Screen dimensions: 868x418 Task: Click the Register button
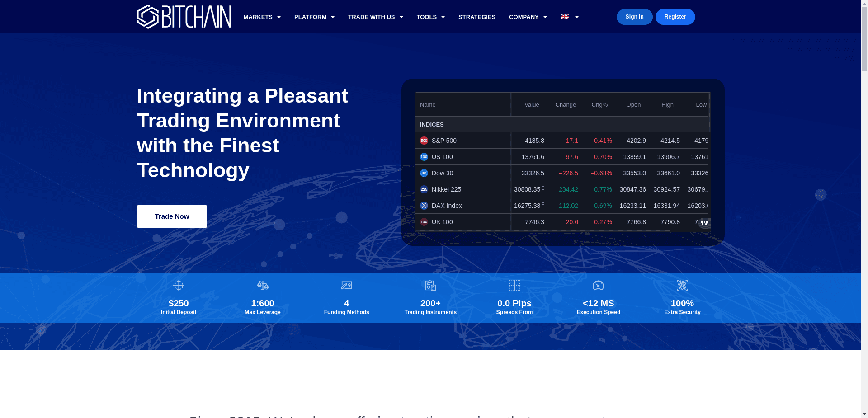[675, 17]
